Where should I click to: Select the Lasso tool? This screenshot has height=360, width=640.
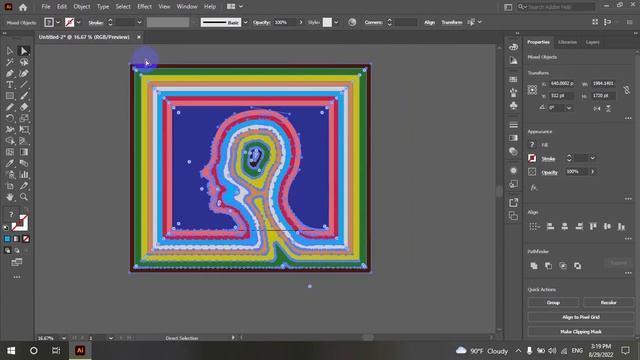pyautogui.click(x=24, y=62)
